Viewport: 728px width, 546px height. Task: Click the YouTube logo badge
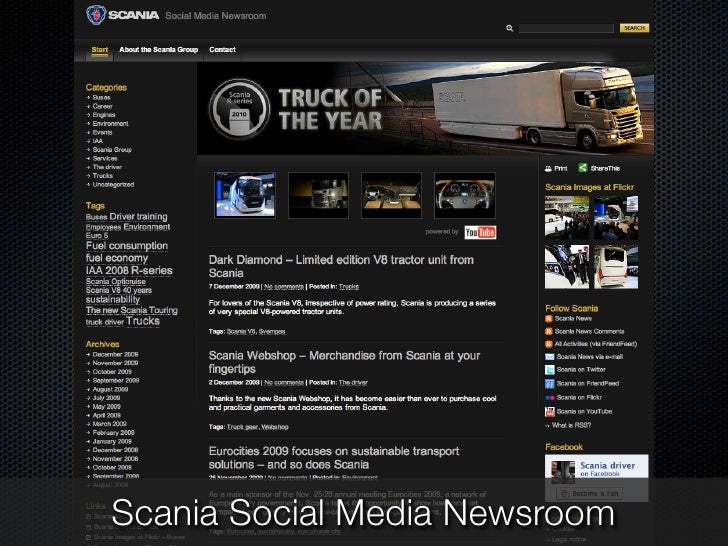[480, 232]
